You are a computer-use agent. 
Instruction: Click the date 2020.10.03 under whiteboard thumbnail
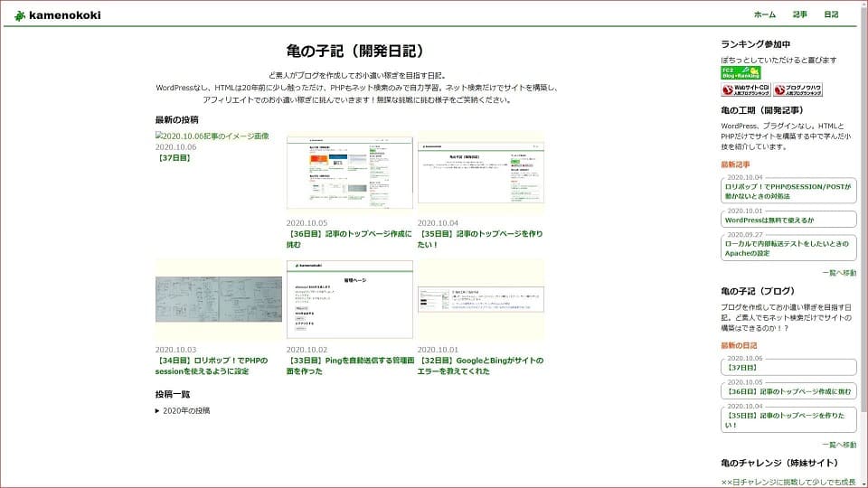click(x=175, y=350)
